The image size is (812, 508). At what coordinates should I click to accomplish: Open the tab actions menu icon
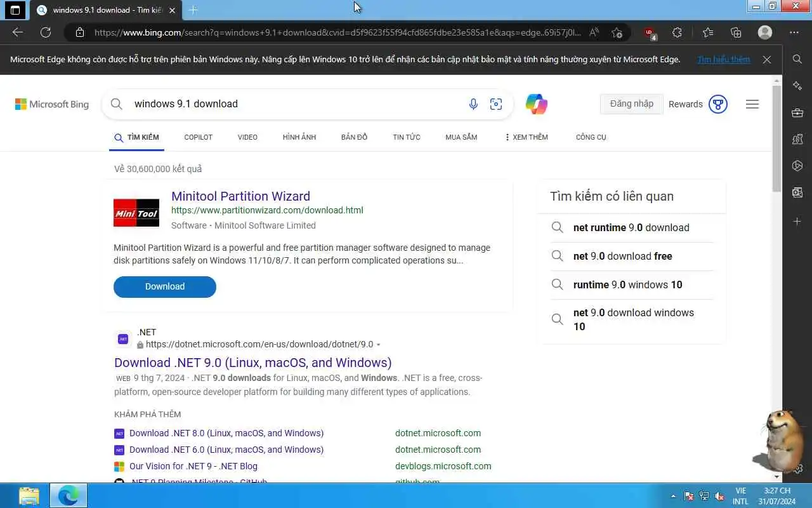pyautogui.click(x=15, y=10)
